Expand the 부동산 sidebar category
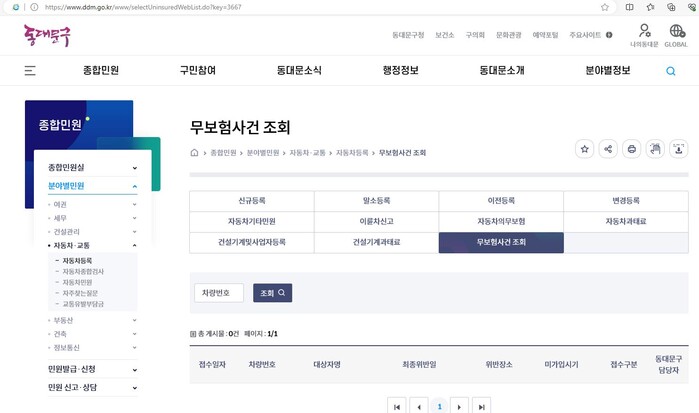This screenshot has height=413, width=699. click(92, 320)
